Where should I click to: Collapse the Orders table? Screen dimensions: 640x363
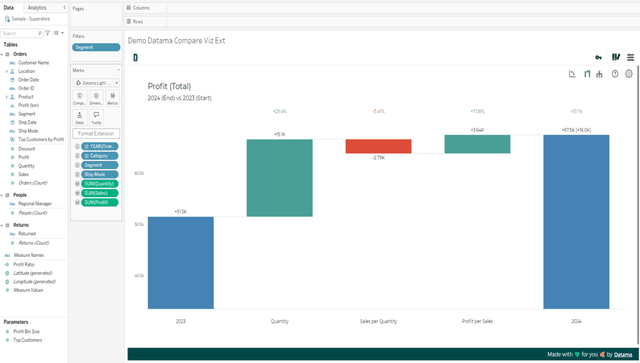point(2,54)
